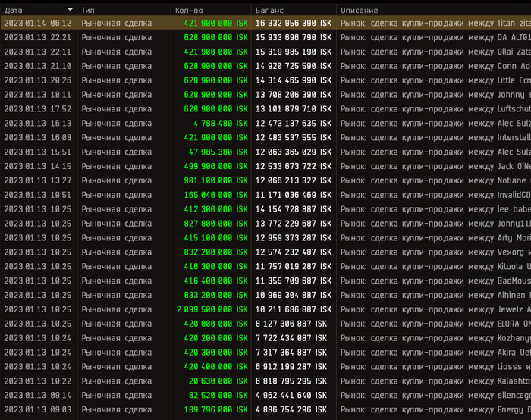Click description mentioning Akira Ue

click(x=435, y=353)
